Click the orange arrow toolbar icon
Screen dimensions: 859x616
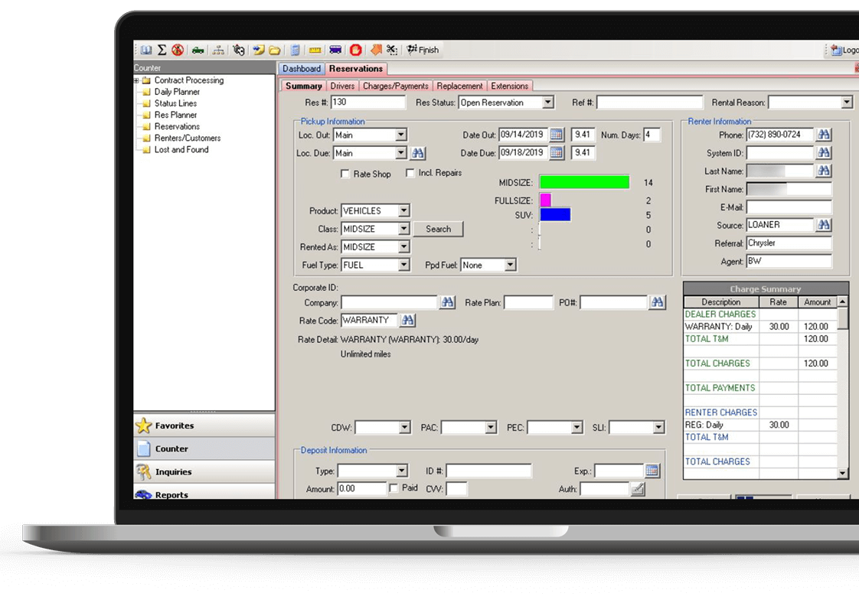[x=376, y=50]
